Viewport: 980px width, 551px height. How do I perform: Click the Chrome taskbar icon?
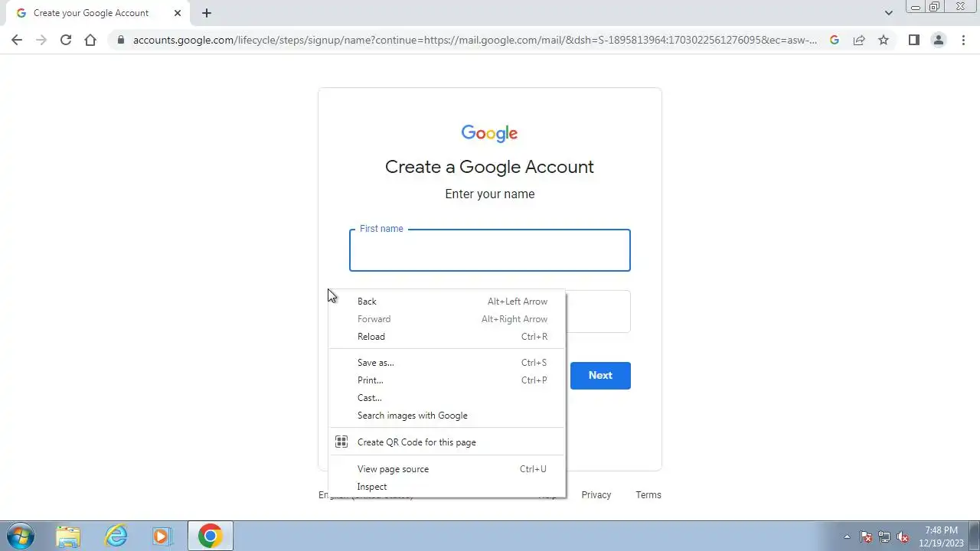click(x=211, y=536)
